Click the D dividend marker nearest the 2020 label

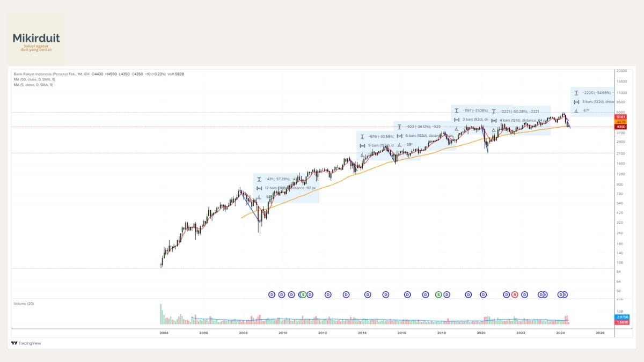point(483,294)
